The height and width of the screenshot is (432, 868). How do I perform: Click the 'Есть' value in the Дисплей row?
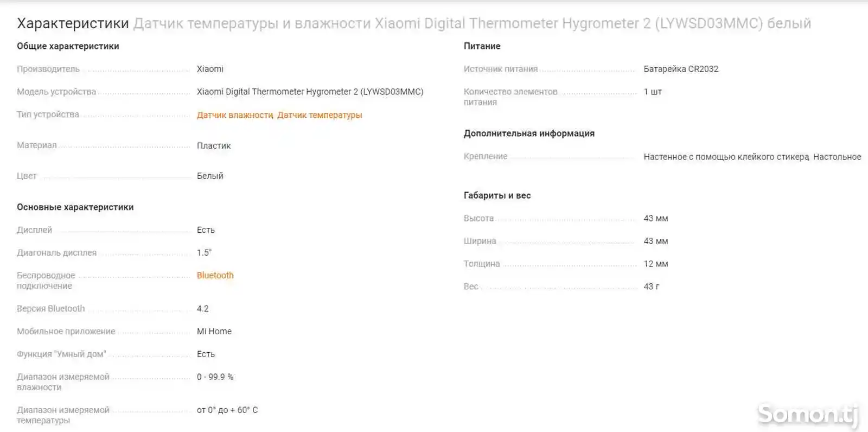click(206, 230)
